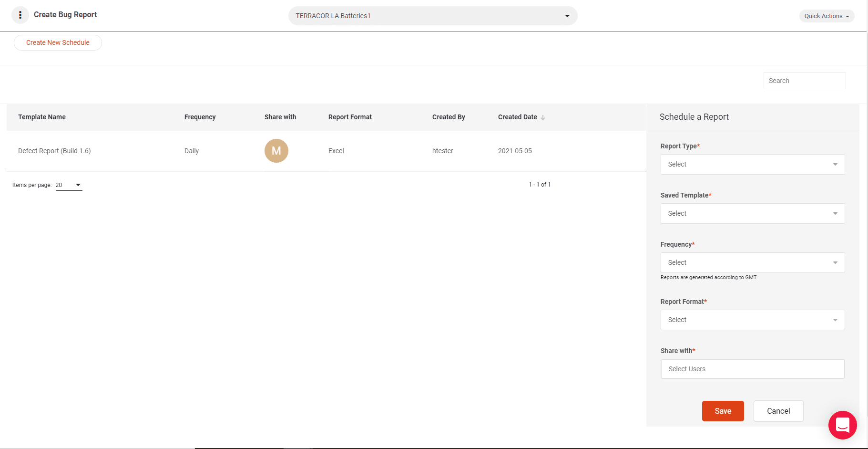Open the three-dot menu beside Create Bug Report
This screenshot has width=868, height=449.
20,15
